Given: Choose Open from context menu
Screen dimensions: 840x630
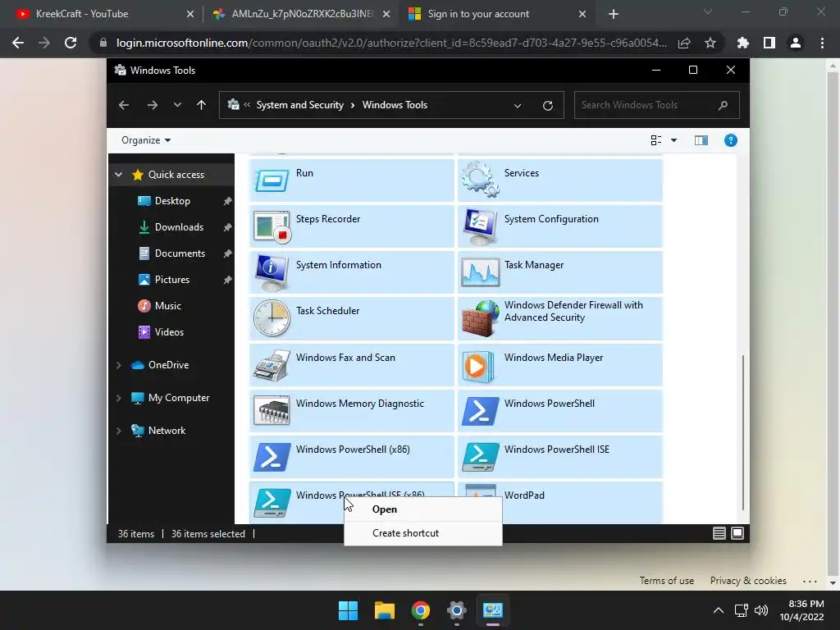Looking at the screenshot, I should point(423,509).
